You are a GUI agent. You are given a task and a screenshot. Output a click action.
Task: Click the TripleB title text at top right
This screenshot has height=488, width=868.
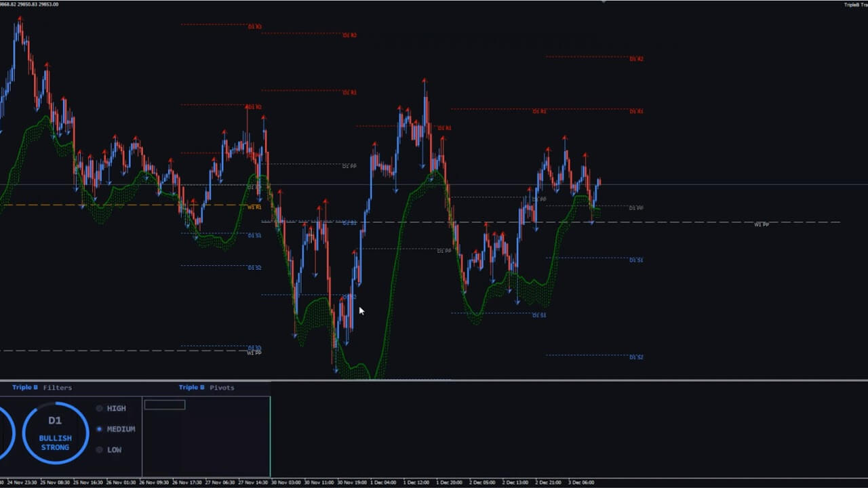[854, 5]
